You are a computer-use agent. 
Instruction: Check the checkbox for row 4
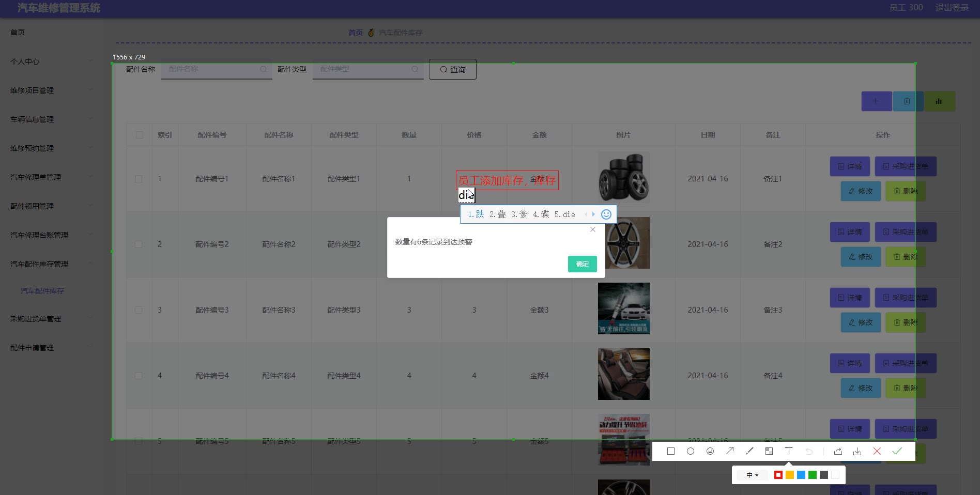click(x=139, y=376)
